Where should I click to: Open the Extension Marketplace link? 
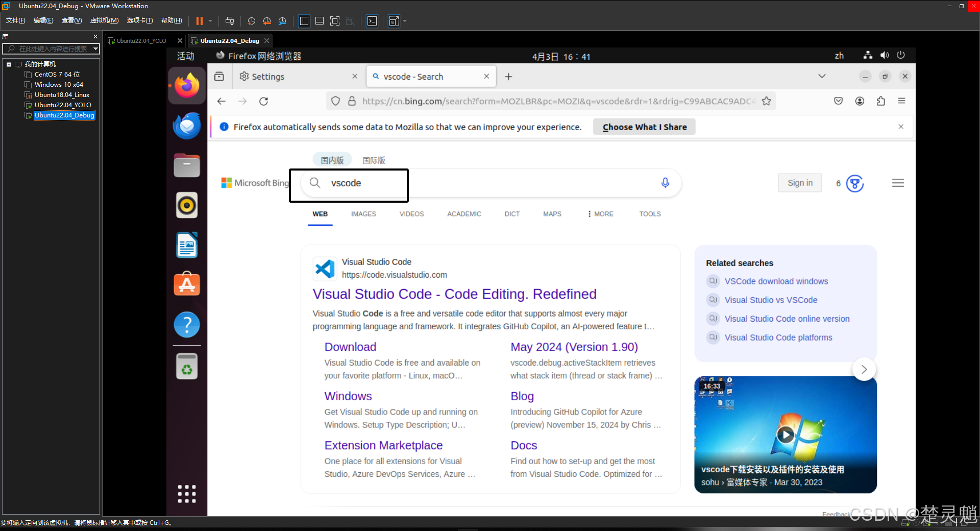point(383,445)
